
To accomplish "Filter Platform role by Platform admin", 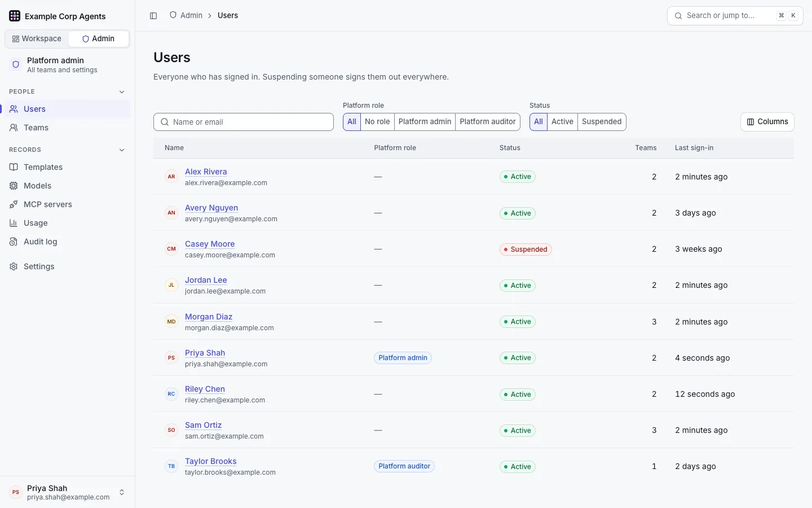I will tap(425, 122).
